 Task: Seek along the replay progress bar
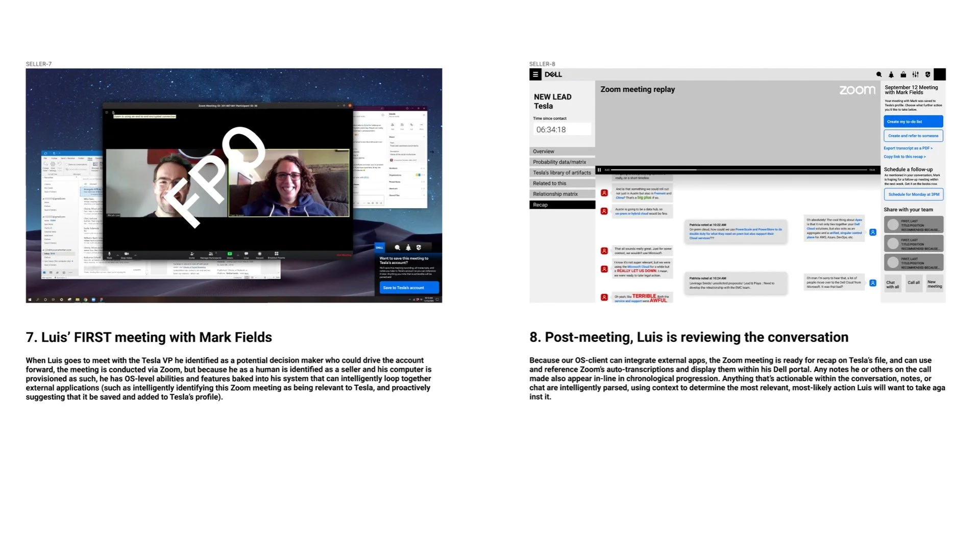738,170
